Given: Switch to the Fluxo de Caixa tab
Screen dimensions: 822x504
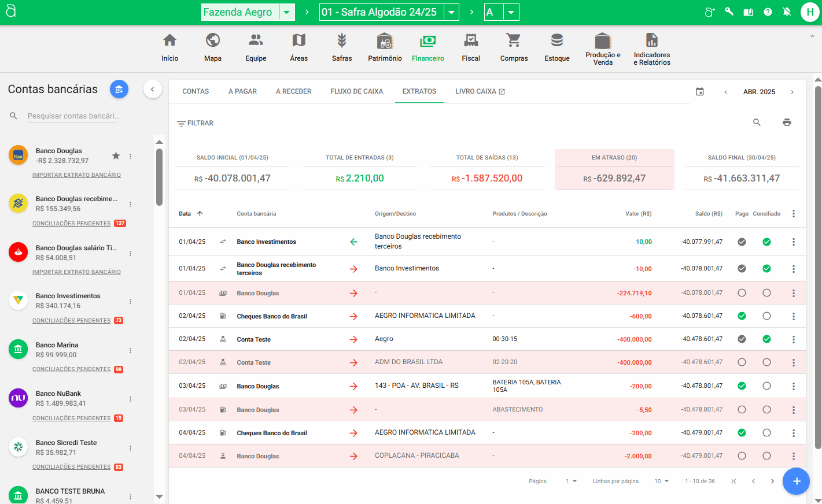Looking at the screenshot, I should pyautogui.click(x=357, y=91).
